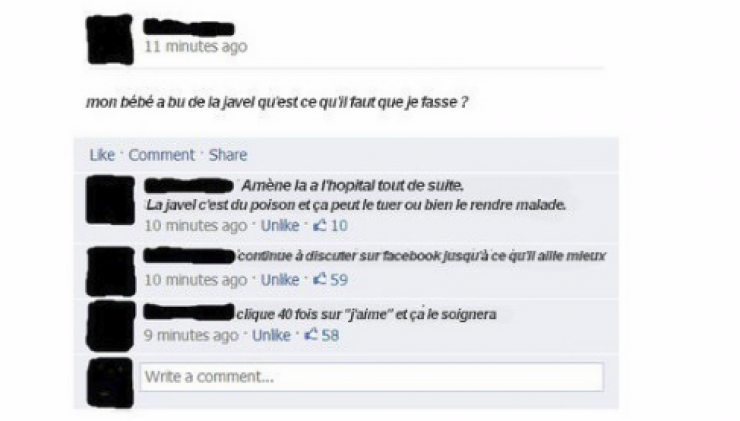Screen dimensions: 740x421
Task: Unlike the 'Amène la a l'hopital' comment
Action: pyautogui.click(x=280, y=226)
